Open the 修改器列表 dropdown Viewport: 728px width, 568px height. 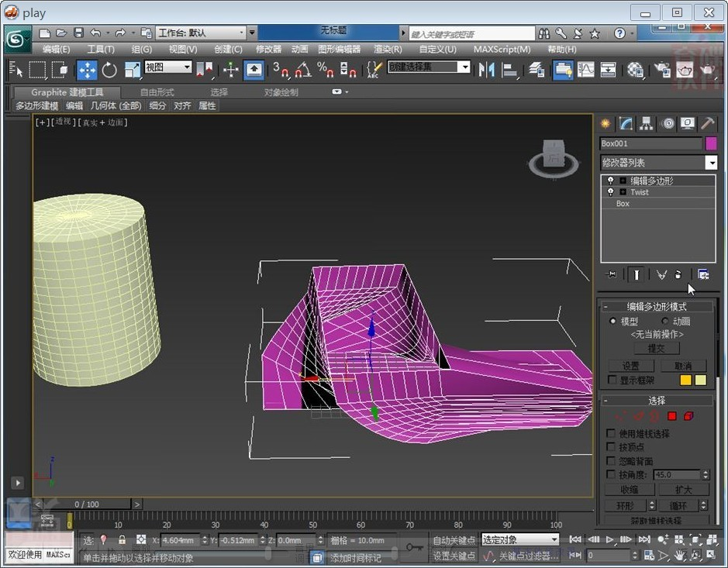point(711,163)
